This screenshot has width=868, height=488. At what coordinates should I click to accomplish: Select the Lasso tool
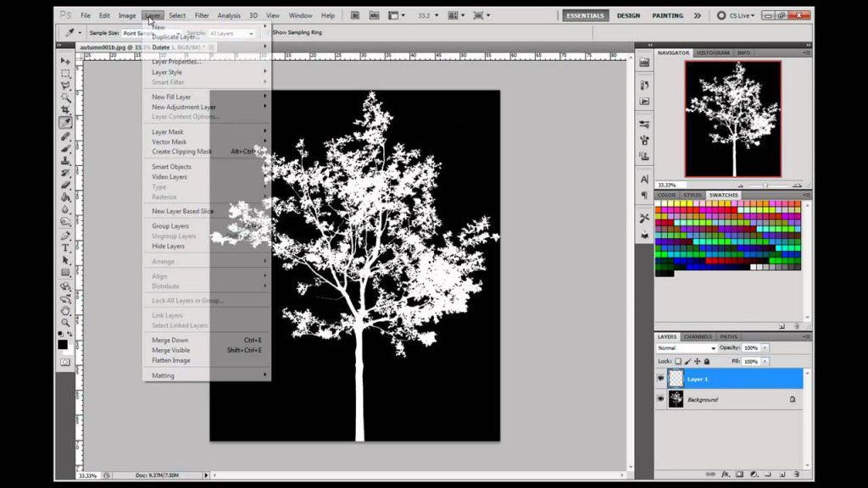[65, 86]
